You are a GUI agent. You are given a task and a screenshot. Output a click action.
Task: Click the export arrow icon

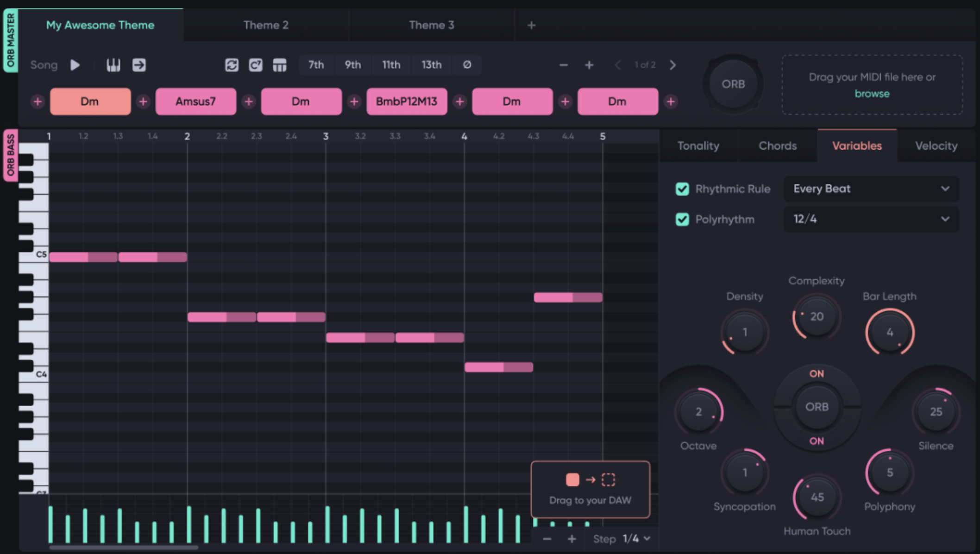coord(139,65)
